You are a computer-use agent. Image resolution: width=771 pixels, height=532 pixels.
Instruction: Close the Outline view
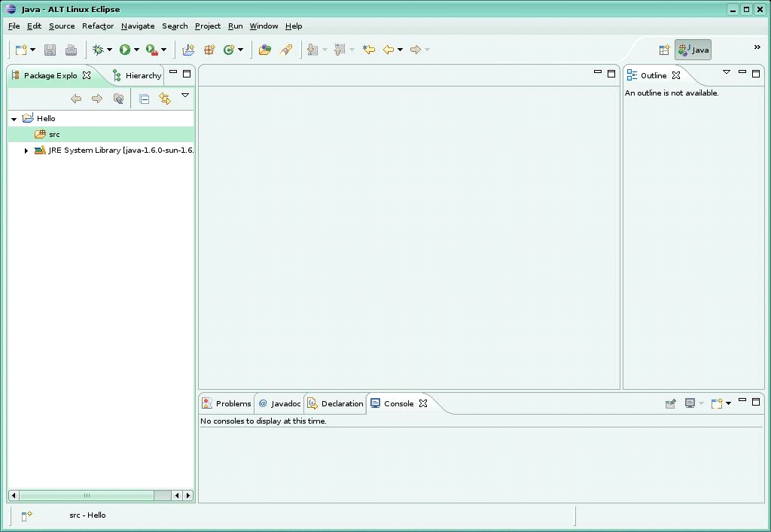pyautogui.click(x=676, y=75)
